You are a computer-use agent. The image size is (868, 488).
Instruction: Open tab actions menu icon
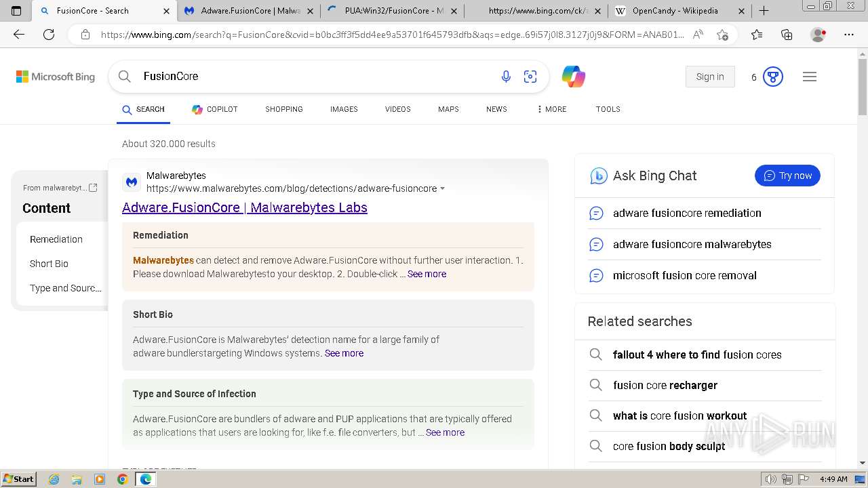point(16,11)
